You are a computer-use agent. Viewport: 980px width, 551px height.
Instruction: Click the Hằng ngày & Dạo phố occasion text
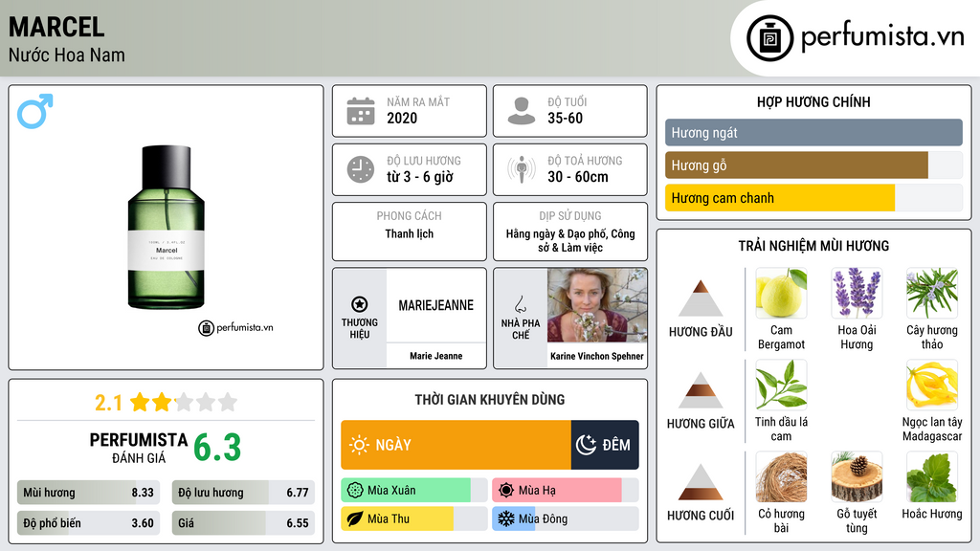pos(570,240)
